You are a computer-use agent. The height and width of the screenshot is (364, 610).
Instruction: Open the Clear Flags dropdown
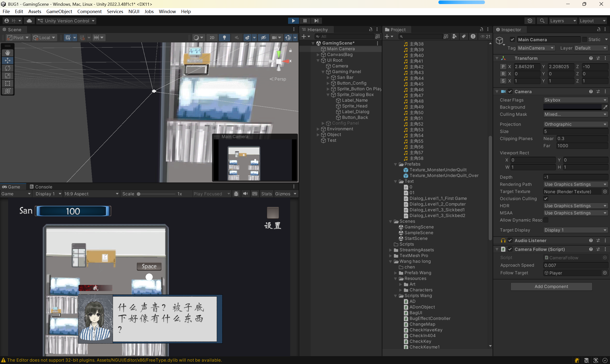coord(575,100)
